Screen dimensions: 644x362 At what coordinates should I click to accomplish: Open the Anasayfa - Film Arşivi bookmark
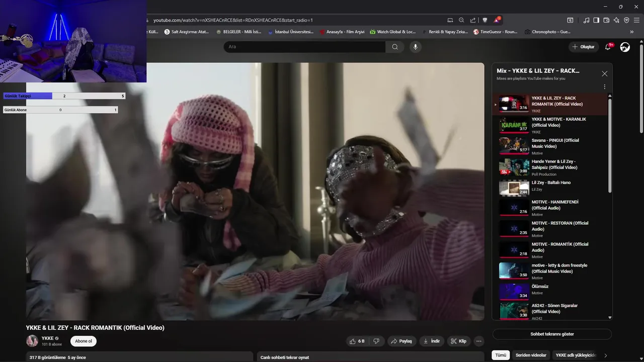coord(342,32)
